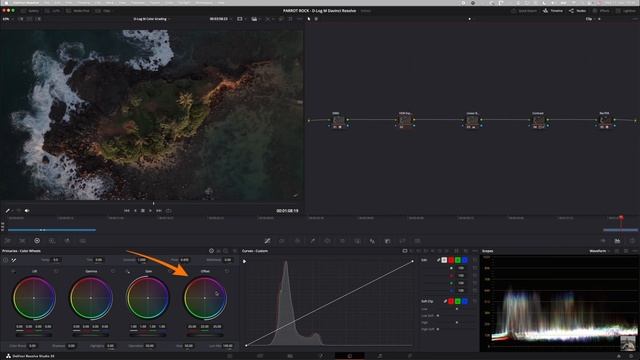Screen dimensions: 640x360
Task: Expand the curves playback arrow
Action: pos(244,261)
